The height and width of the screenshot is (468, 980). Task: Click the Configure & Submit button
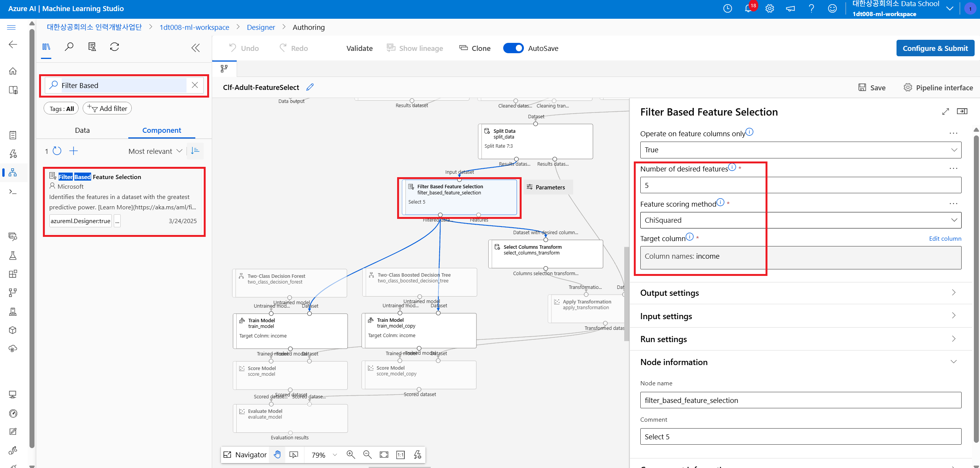[x=935, y=48]
